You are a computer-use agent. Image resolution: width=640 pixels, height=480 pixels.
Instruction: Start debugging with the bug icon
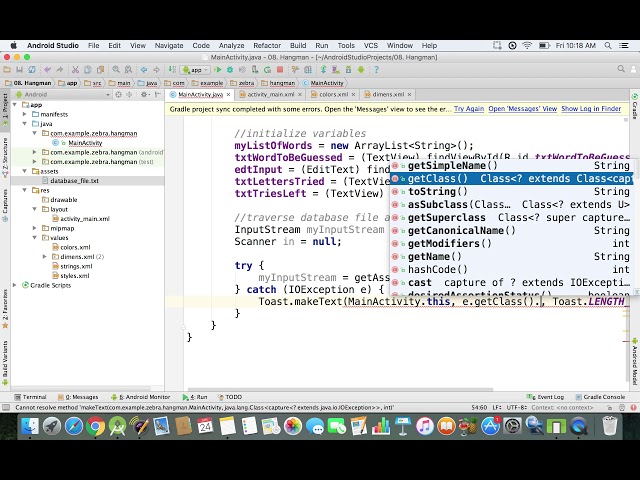tap(230, 70)
